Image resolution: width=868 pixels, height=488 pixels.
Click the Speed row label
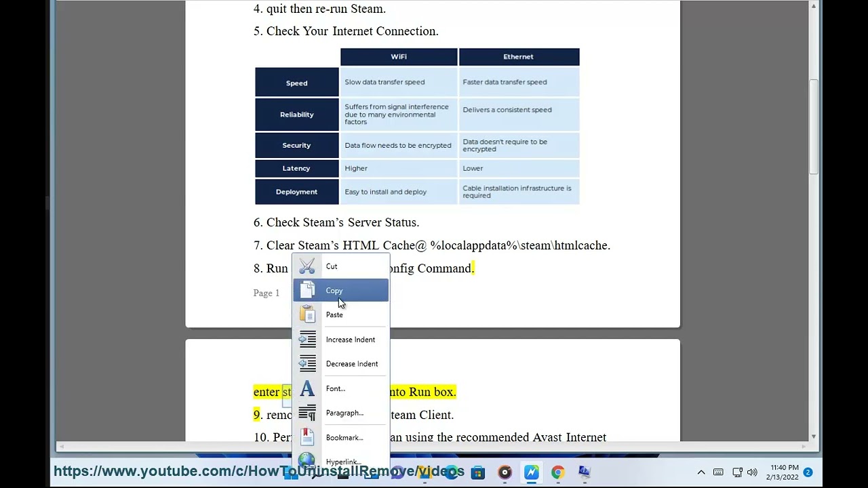296,83
